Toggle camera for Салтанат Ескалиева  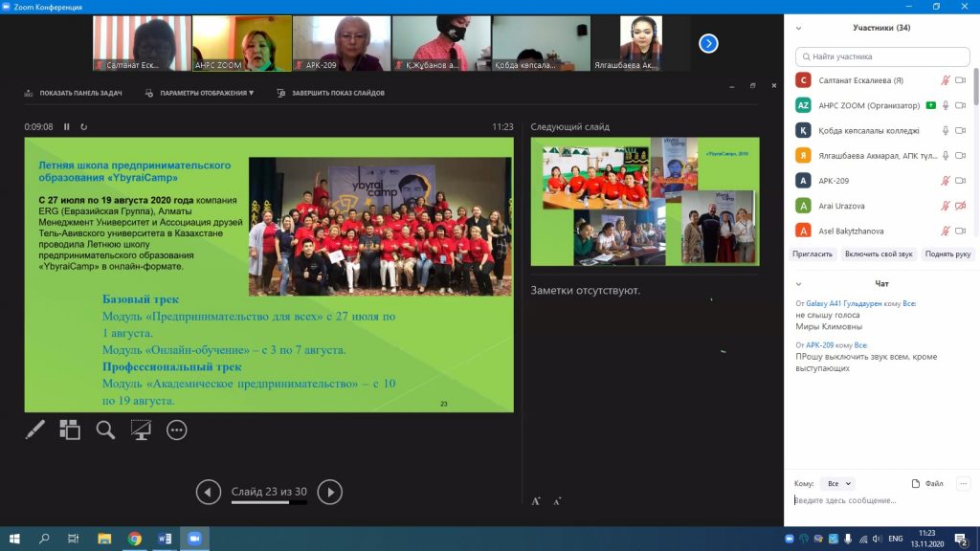pyautogui.click(x=961, y=80)
